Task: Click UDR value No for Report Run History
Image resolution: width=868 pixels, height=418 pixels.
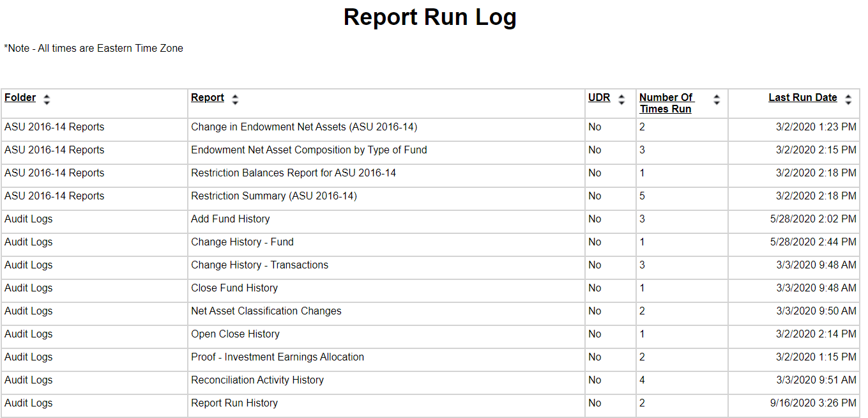Action: pyautogui.click(x=595, y=403)
